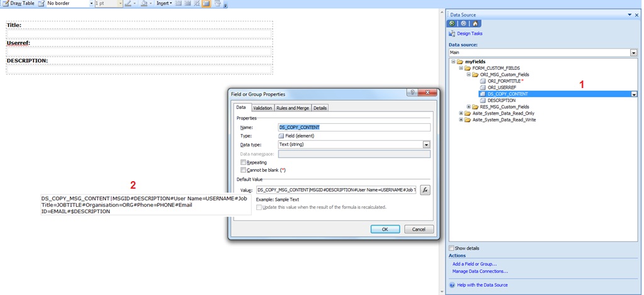The width and height of the screenshot is (644, 295).
Task: Click the Draw Table button label
Action: click(x=22, y=3)
